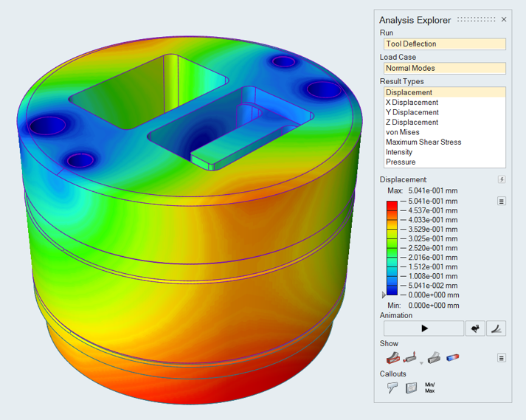Screen dimensions: 526x420
Task: Toggle the red-blue contour display icon
Action: coord(453,358)
